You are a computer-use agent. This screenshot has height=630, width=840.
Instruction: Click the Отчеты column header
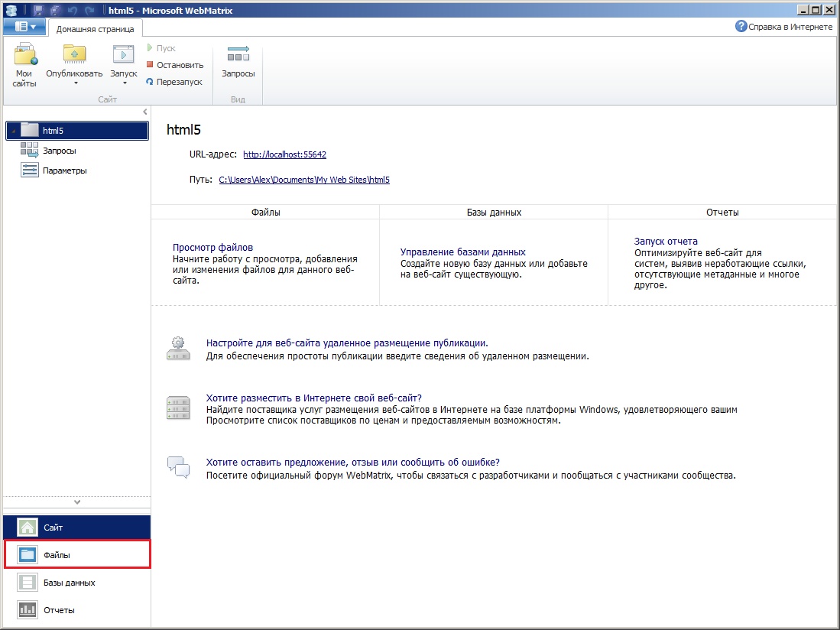722,212
